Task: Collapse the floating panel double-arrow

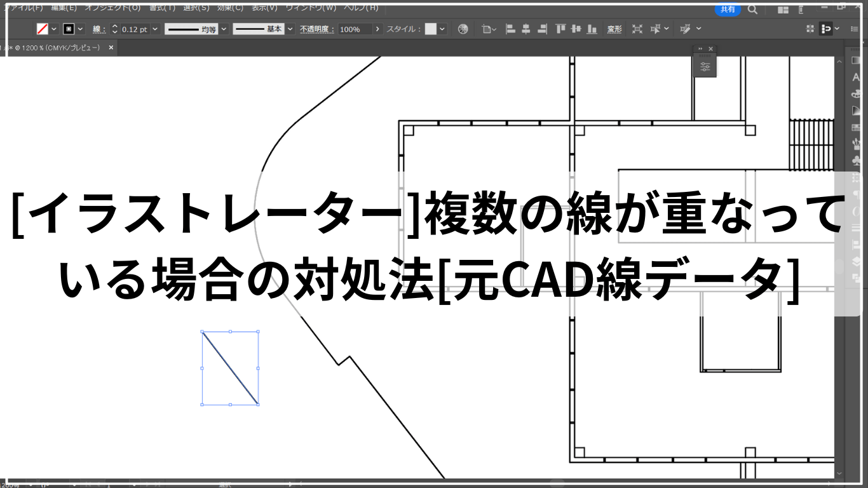Action: point(700,49)
